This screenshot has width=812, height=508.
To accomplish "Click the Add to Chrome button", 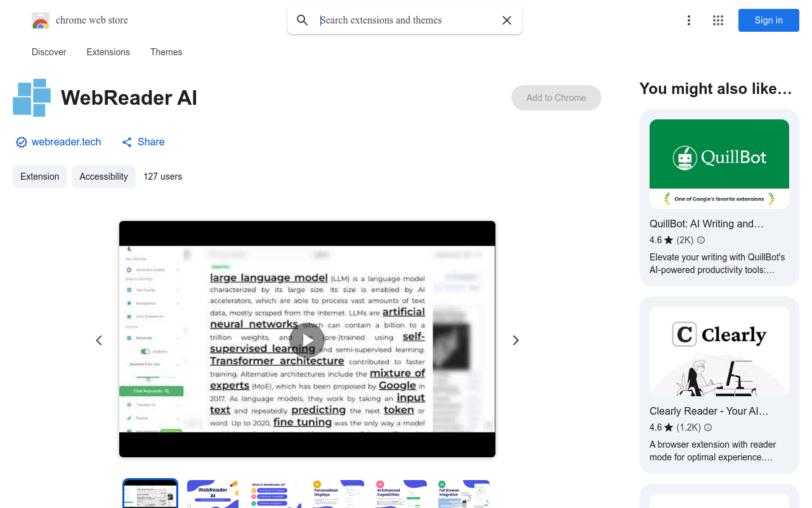I will 556,98.
